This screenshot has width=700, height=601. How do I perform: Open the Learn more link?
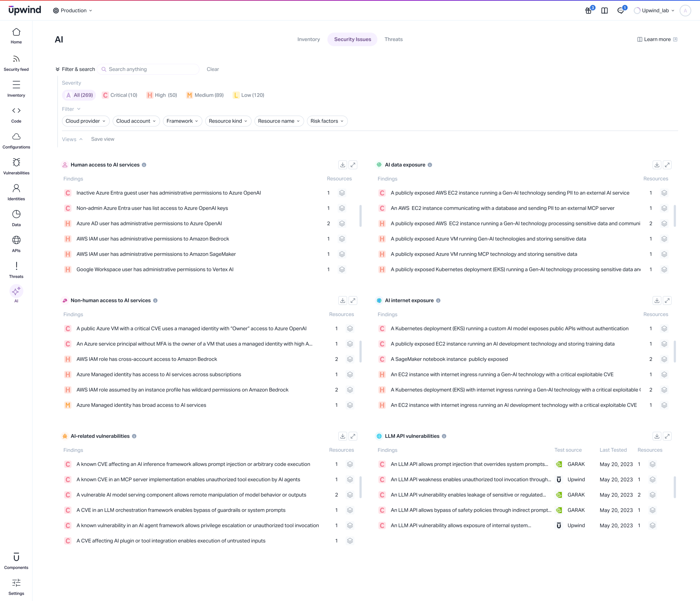pos(657,39)
